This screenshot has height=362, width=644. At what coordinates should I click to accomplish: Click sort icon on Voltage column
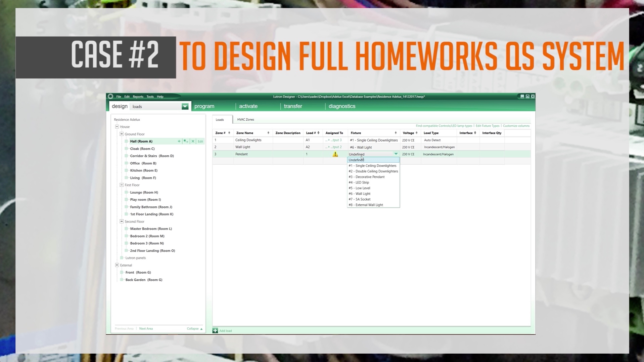(x=416, y=133)
